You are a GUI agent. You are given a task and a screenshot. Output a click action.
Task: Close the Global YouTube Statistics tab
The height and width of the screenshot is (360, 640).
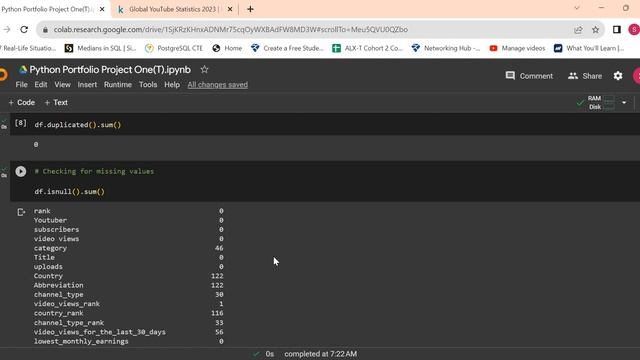coord(230,9)
